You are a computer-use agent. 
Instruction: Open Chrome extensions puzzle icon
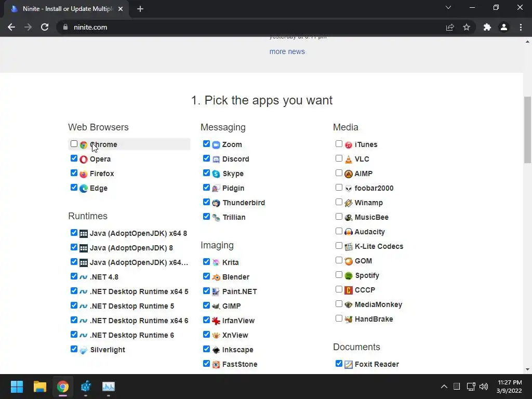pyautogui.click(x=487, y=27)
